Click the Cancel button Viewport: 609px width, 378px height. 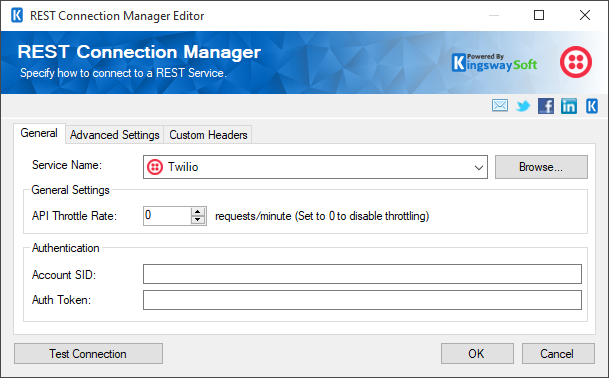(x=558, y=354)
